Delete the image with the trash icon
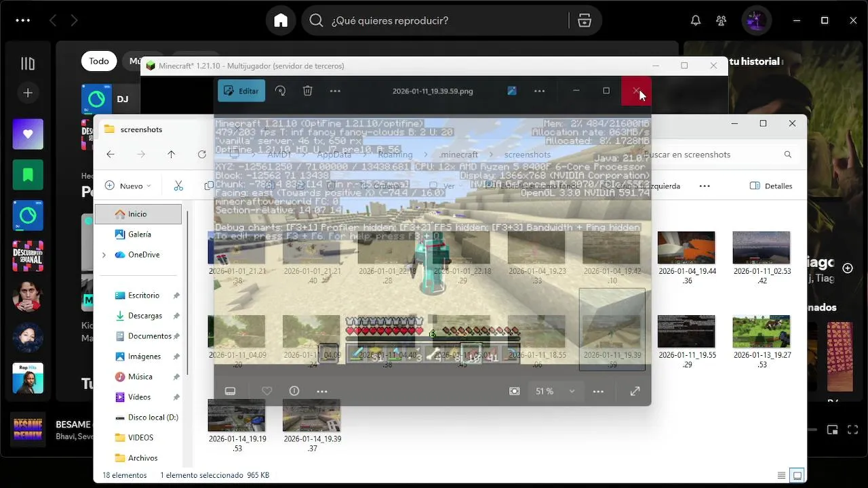868x488 pixels. (x=307, y=91)
